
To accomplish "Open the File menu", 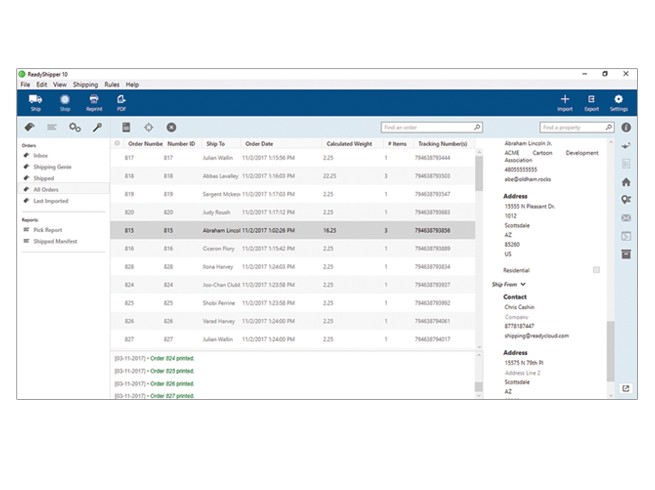I will pos(25,84).
